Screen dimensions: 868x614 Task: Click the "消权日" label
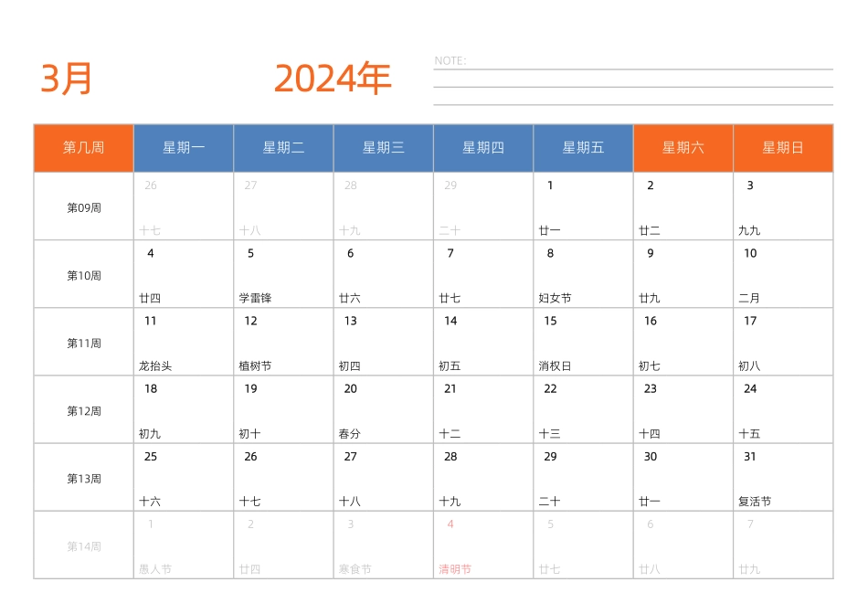coord(555,366)
